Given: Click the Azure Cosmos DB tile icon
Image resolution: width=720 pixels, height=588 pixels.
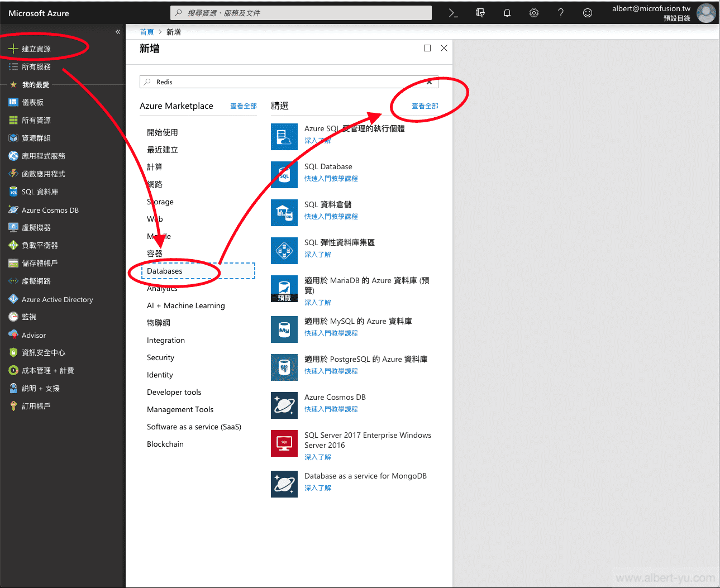Looking at the screenshot, I should coord(284,405).
